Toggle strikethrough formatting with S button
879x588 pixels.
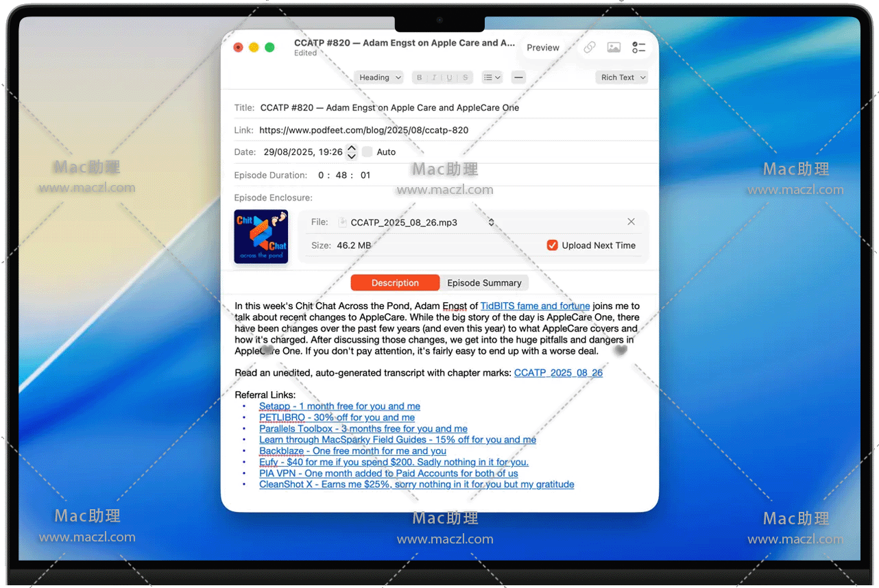[x=466, y=77]
